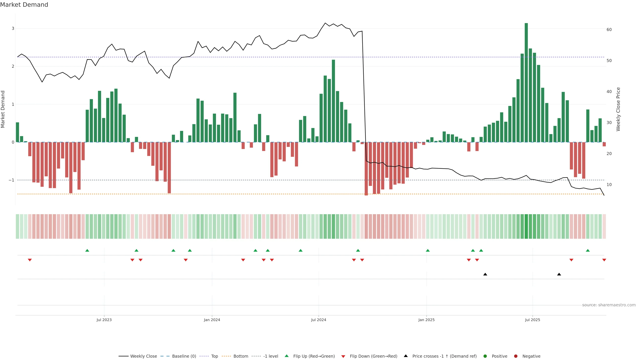Click the Jul 2024 axis label
644x362 pixels.
point(318,320)
